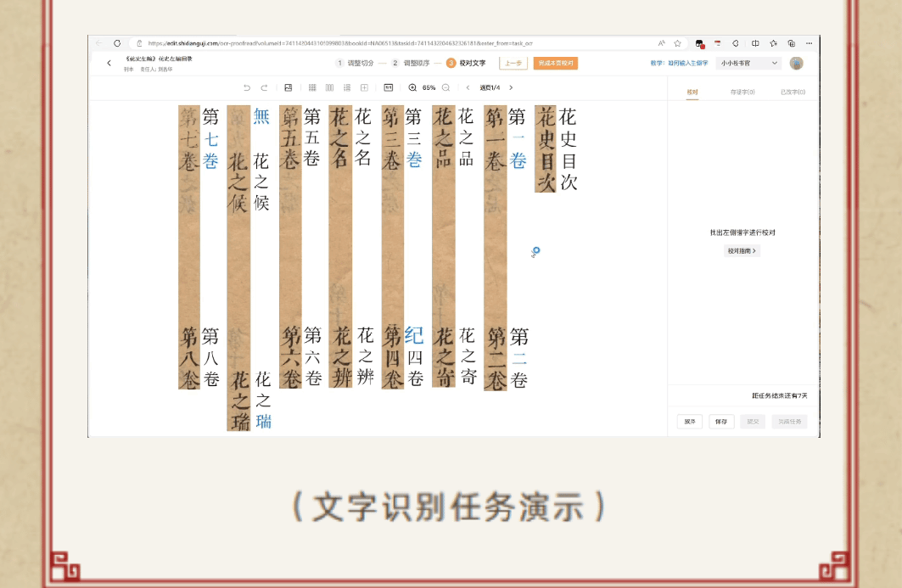This screenshot has width=902, height=588.
Task: Switch to the 校对 tab
Action: click(x=692, y=92)
